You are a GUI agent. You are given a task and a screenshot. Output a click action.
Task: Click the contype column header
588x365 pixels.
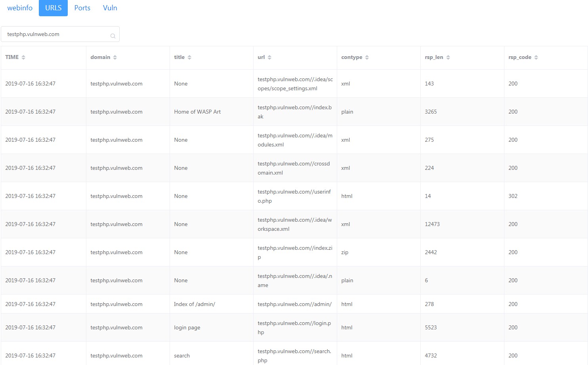[x=379, y=57]
